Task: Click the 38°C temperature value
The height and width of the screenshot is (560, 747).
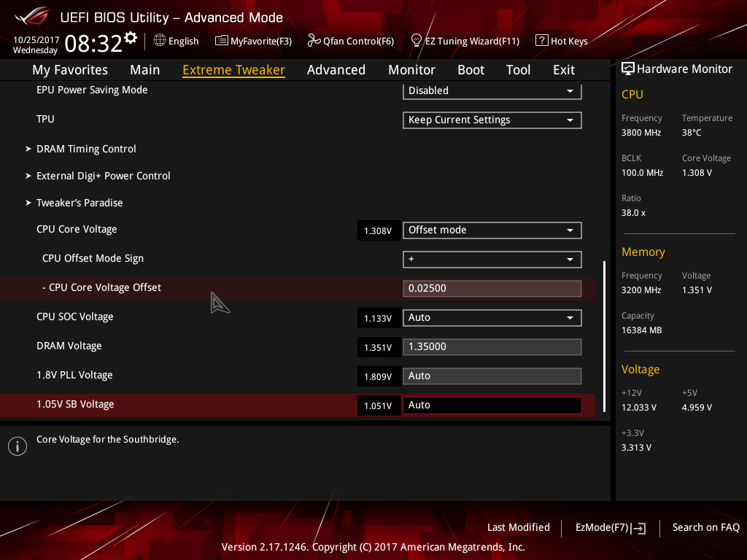Action: click(692, 133)
